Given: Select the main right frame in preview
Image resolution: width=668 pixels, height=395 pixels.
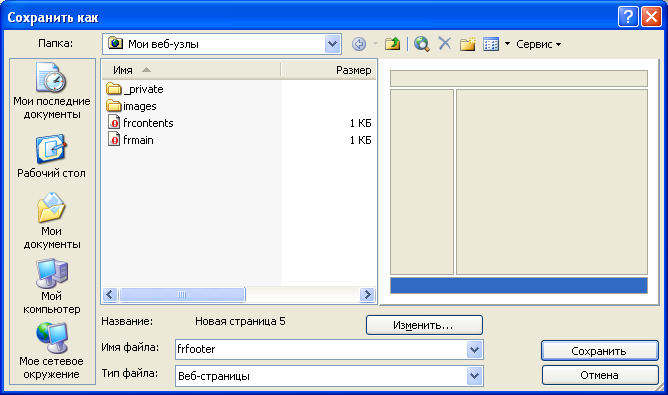Looking at the screenshot, I should [x=552, y=182].
